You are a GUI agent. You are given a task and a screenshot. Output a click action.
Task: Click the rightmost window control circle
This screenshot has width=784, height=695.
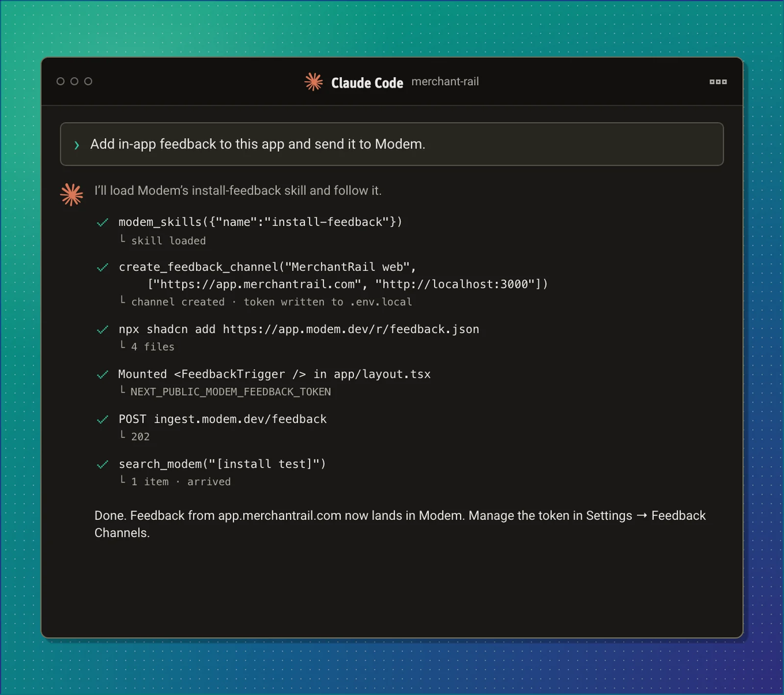click(x=88, y=81)
